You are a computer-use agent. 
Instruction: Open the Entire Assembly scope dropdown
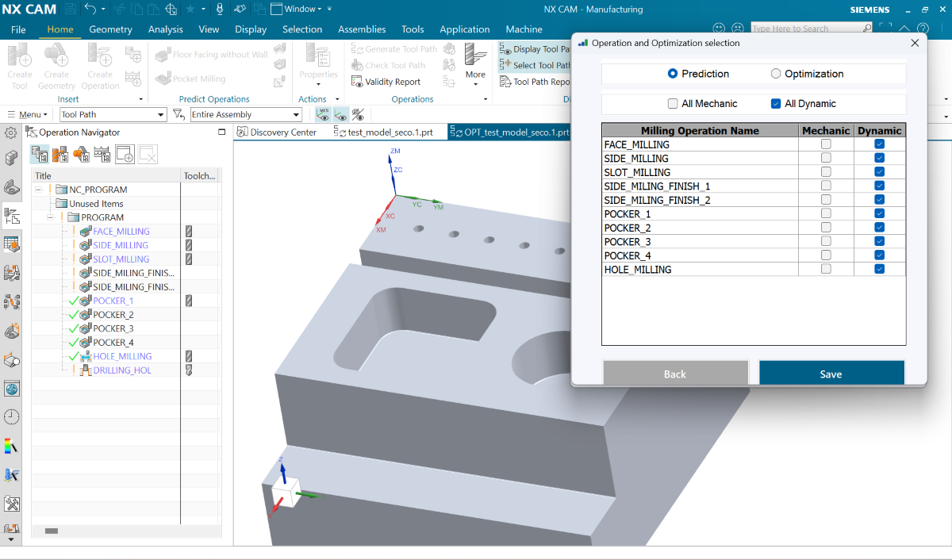(x=246, y=114)
